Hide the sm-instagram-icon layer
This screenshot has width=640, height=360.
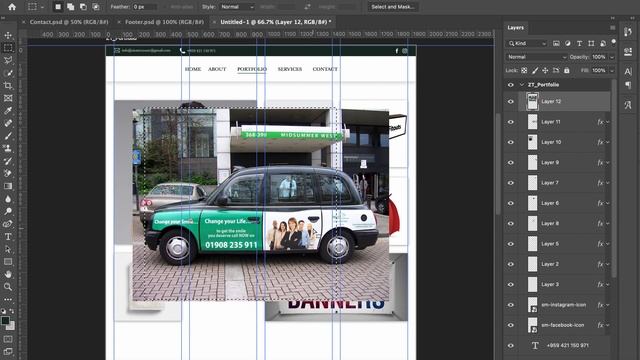(511, 305)
